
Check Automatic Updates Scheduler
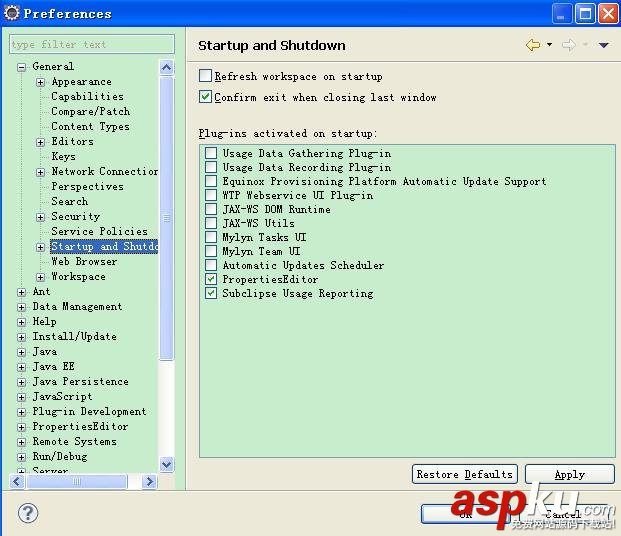pyautogui.click(x=211, y=265)
